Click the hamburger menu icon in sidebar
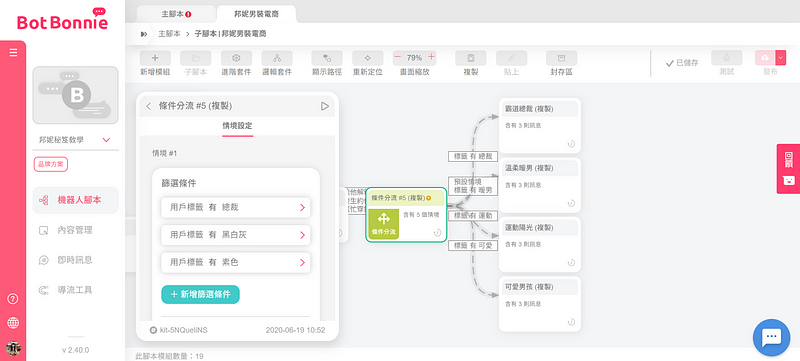Image resolution: width=800 pixels, height=361 pixels. (13, 52)
